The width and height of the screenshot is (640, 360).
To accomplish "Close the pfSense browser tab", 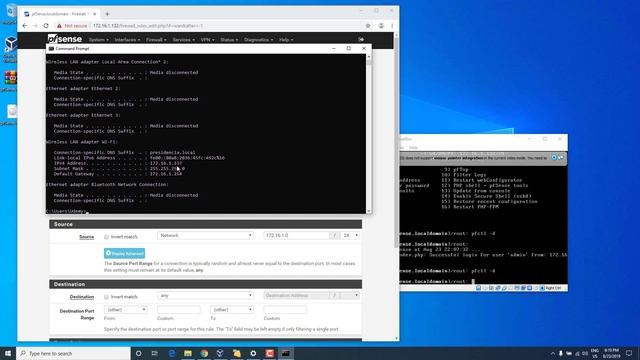I will (x=95, y=14).
